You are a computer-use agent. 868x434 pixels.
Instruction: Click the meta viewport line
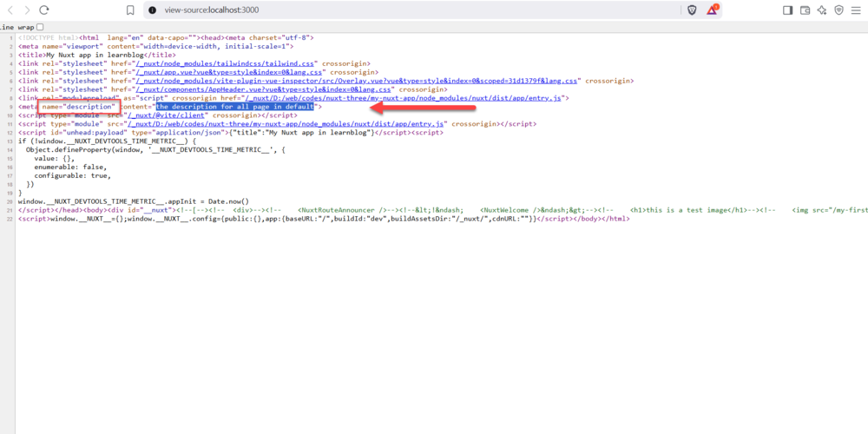pos(155,47)
